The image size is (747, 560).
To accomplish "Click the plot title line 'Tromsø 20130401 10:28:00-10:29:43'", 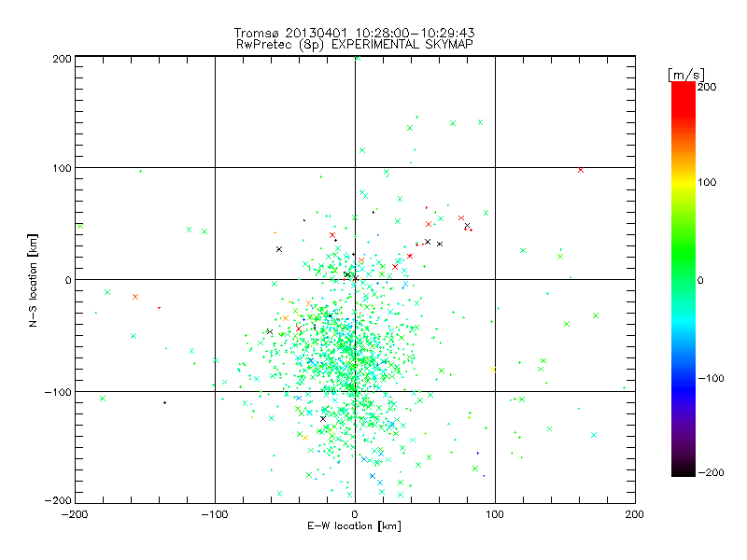I will (355, 33).
